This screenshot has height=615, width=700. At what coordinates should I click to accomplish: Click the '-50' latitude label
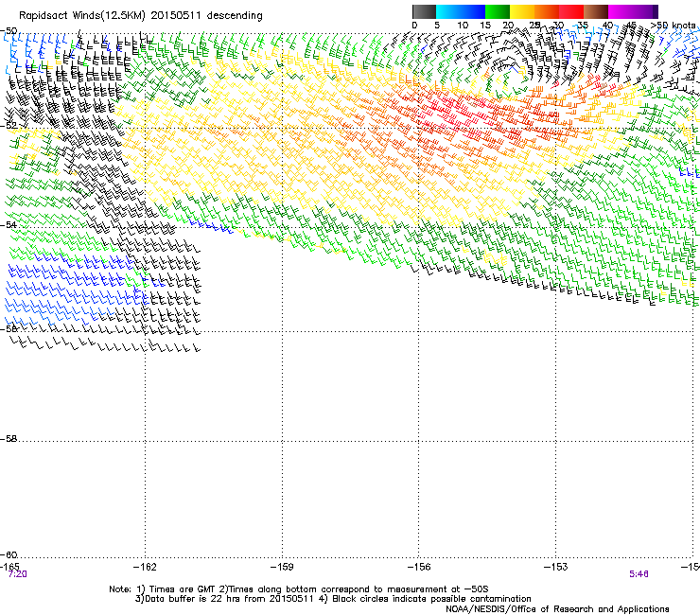pos(9,31)
